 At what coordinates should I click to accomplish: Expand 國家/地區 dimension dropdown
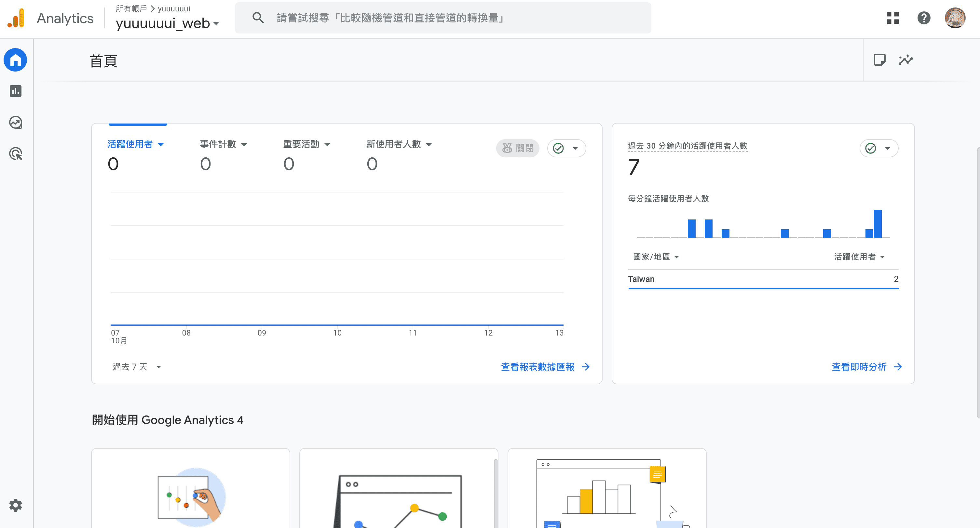(x=656, y=257)
